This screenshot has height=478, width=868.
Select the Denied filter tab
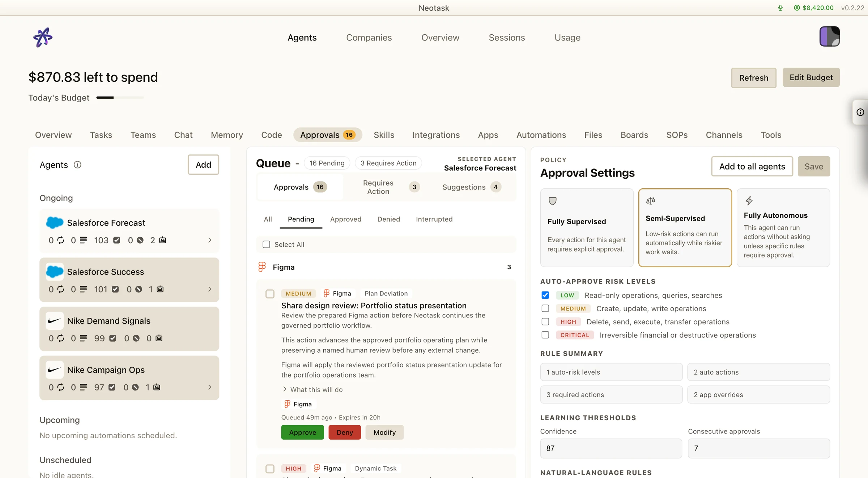click(x=388, y=219)
